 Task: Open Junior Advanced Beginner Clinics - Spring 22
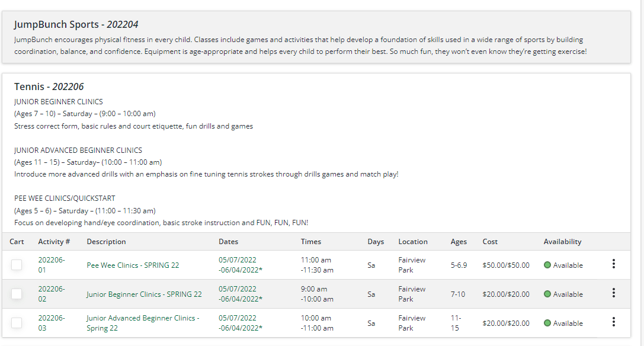142,323
